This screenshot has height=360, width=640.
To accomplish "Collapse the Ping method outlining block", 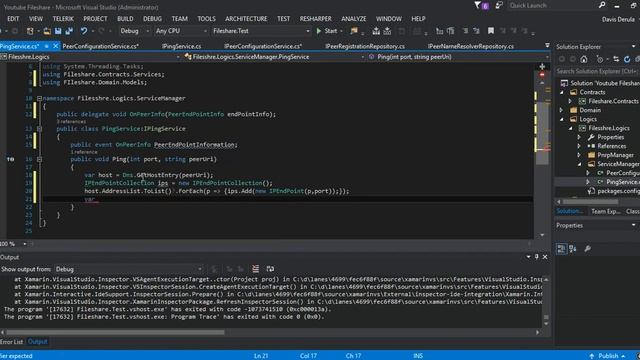I will 39,159.
